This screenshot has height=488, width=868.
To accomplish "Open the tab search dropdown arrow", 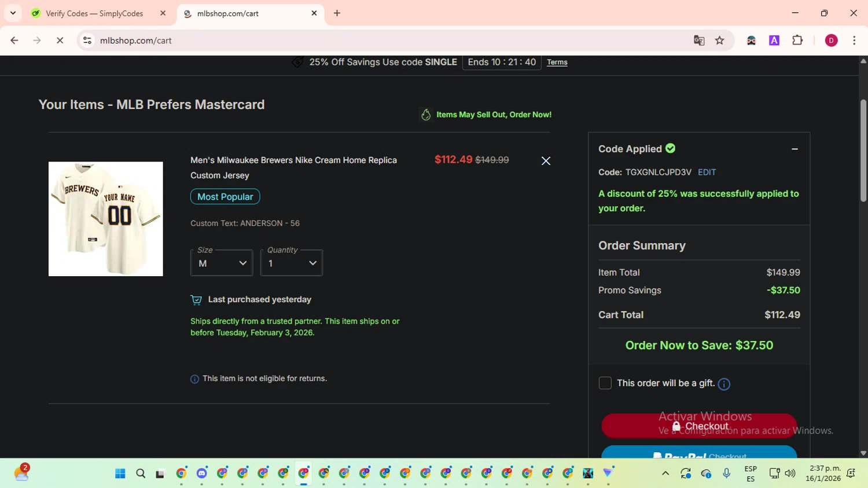I will 13,13.
